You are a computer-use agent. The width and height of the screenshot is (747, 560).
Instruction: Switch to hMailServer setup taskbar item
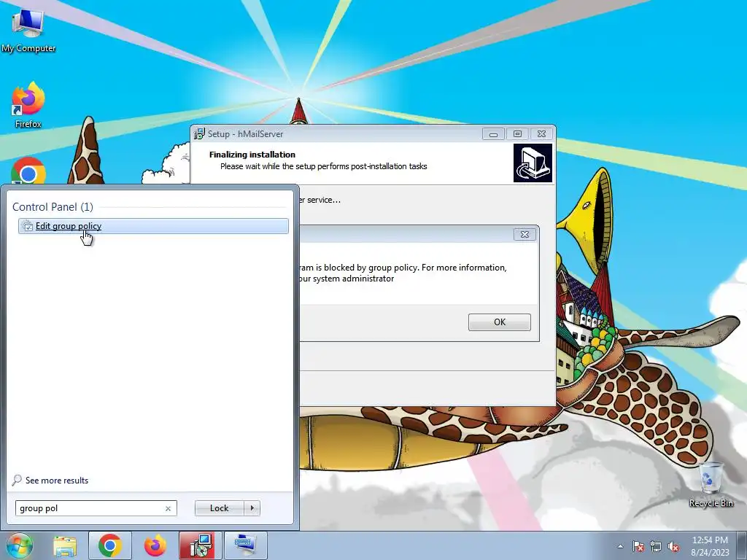coord(199,545)
